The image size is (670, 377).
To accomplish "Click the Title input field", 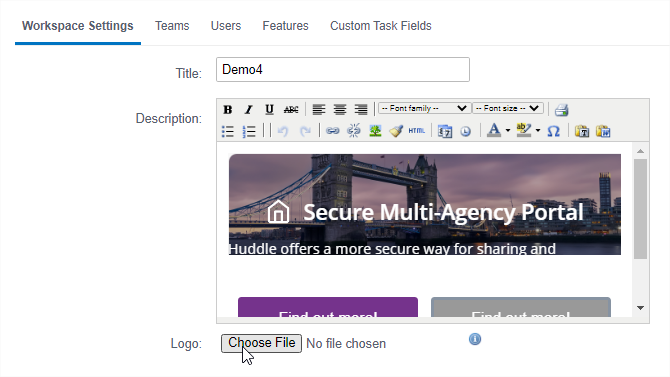I will pyautogui.click(x=343, y=70).
